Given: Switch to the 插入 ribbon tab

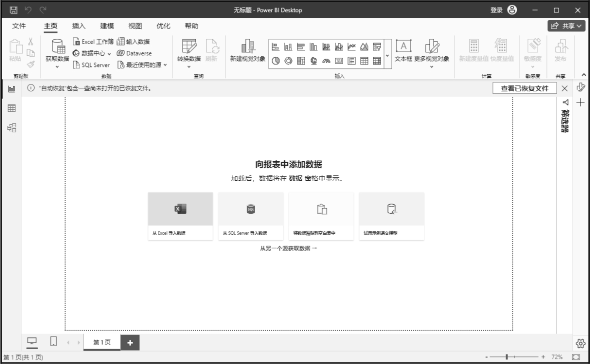Looking at the screenshot, I should (78, 26).
